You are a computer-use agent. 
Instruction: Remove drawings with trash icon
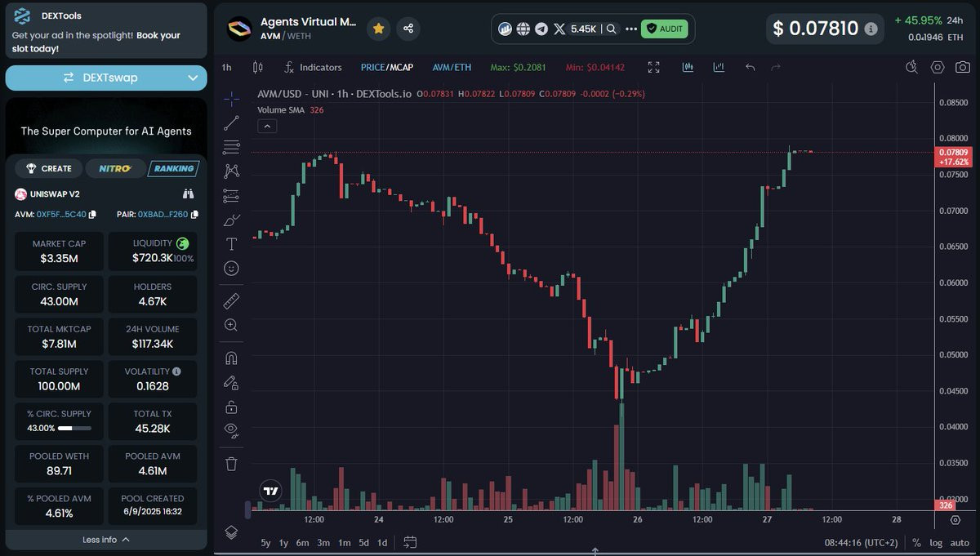231,464
